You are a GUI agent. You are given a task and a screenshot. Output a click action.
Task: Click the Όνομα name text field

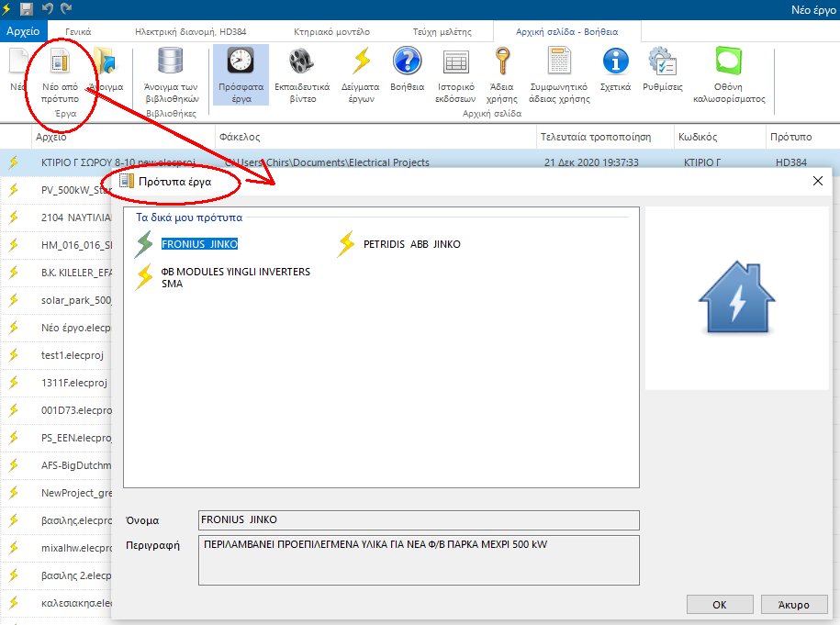(x=418, y=520)
